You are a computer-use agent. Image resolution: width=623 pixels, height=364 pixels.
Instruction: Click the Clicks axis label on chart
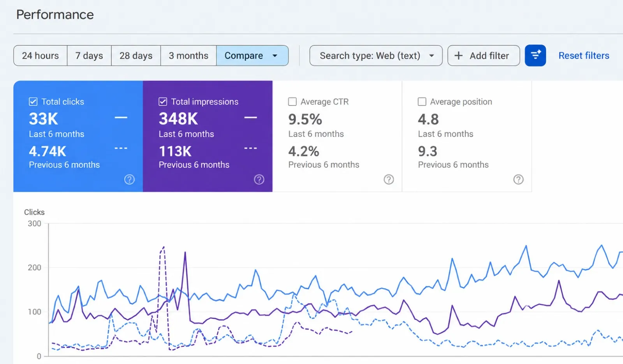(34, 212)
